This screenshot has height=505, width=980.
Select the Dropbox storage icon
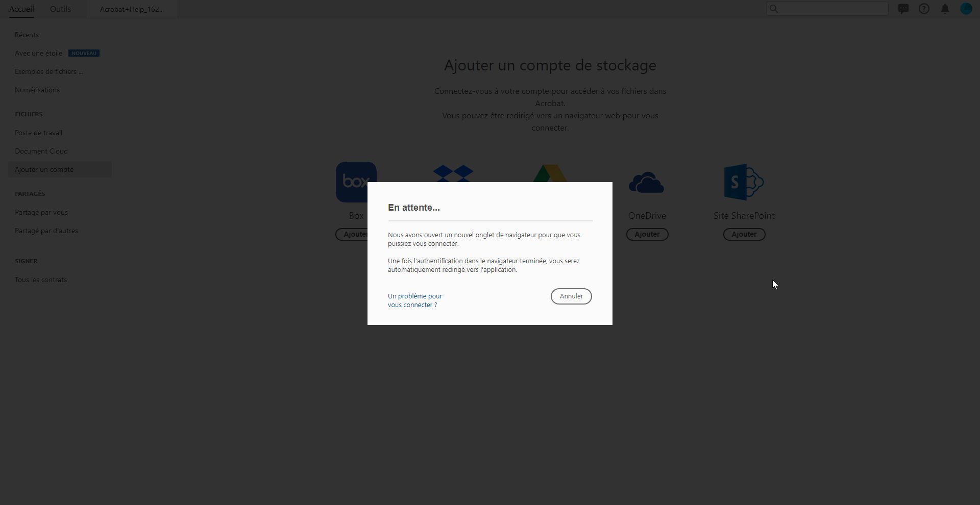pos(453,173)
